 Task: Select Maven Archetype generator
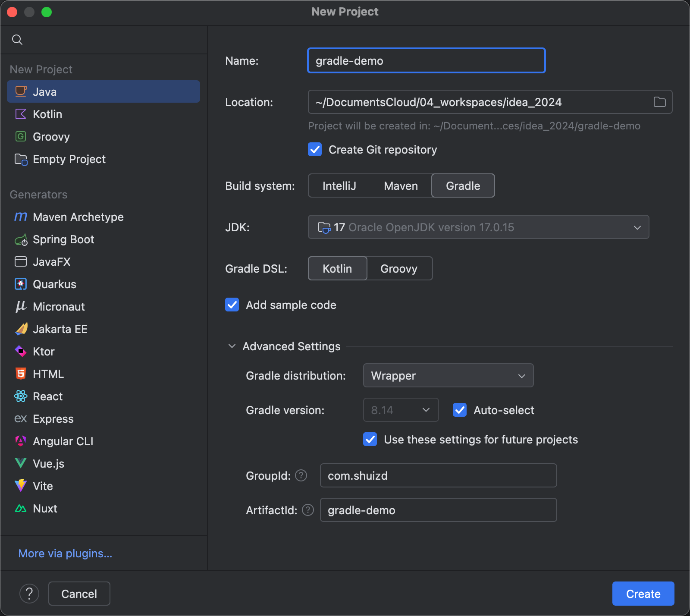[x=103, y=217]
